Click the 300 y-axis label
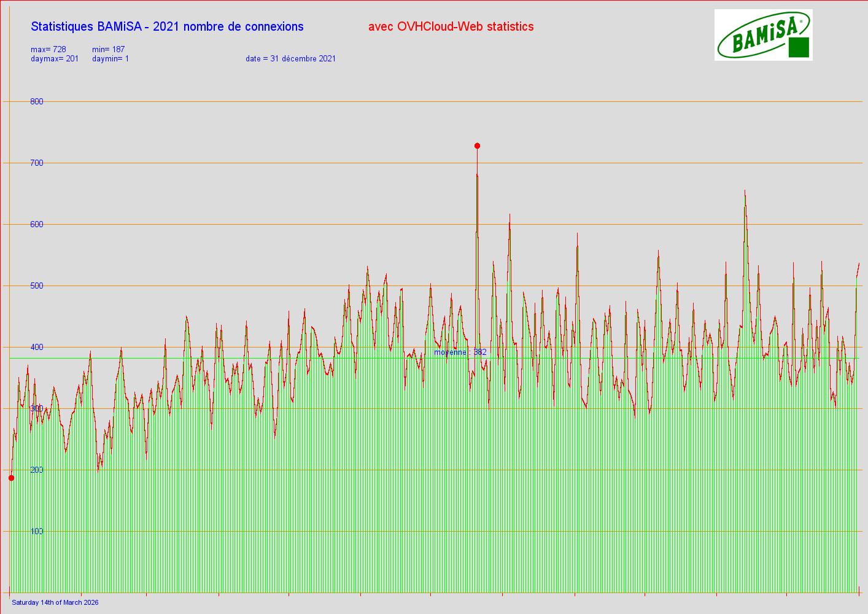 coord(37,408)
